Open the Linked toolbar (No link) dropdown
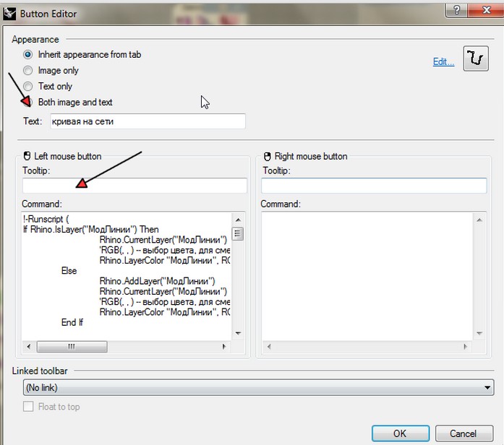This screenshot has width=504, height=445. tap(258, 387)
